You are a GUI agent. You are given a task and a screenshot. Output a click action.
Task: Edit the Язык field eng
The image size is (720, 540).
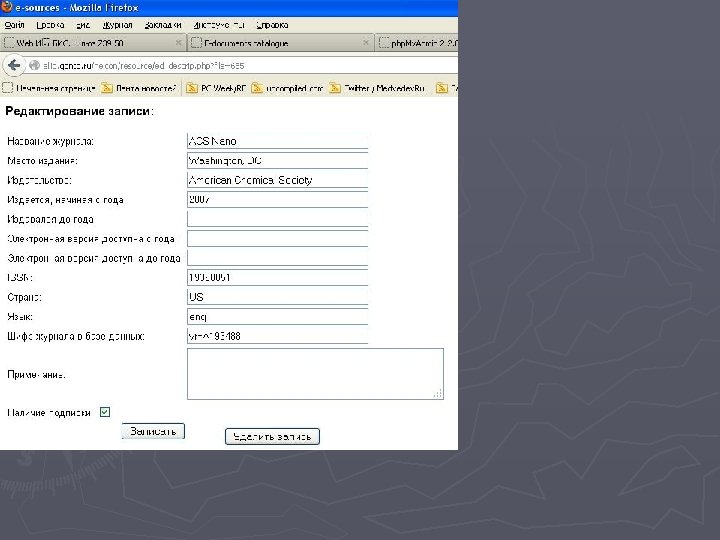[x=277, y=317]
